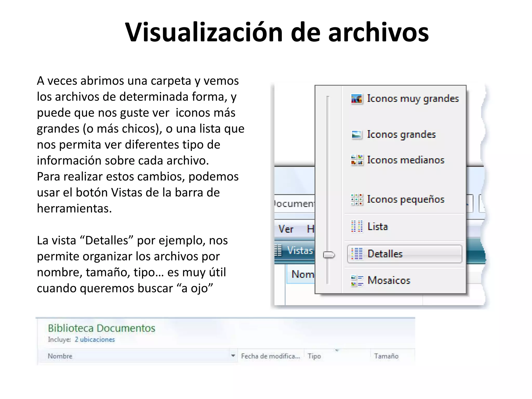
Task: Click the Vistas toolbar button
Action: click(x=295, y=251)
